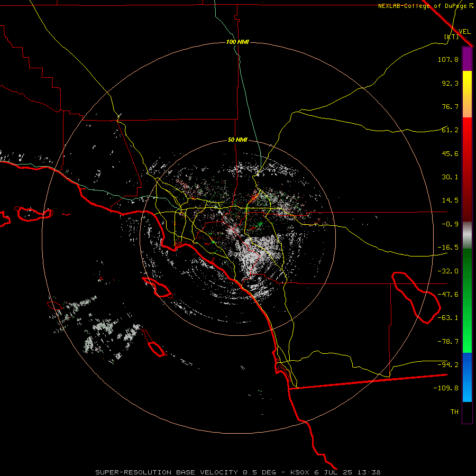Click the [KT] units label
Viewport: 476px width, 476px height.
[451, 36]
